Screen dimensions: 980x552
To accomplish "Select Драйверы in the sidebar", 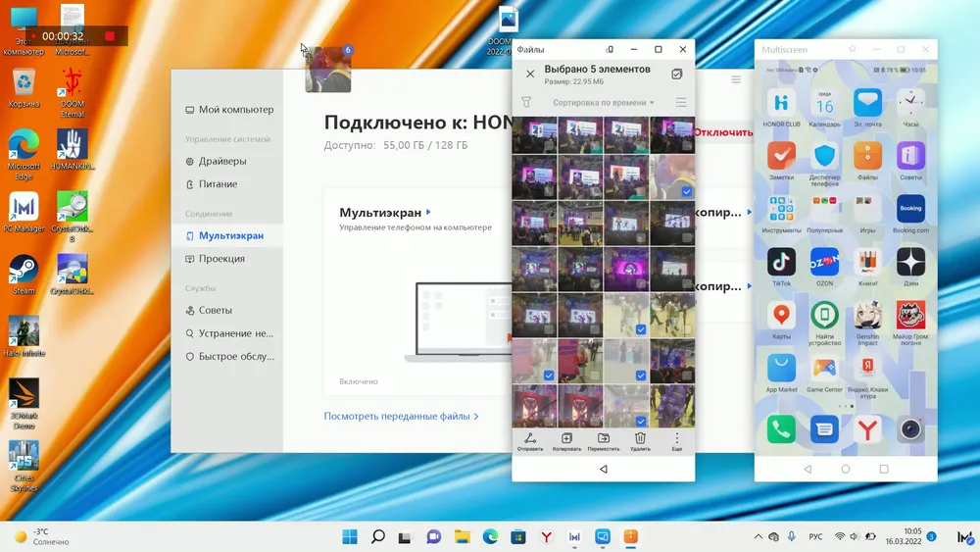I will click(222, 161).
